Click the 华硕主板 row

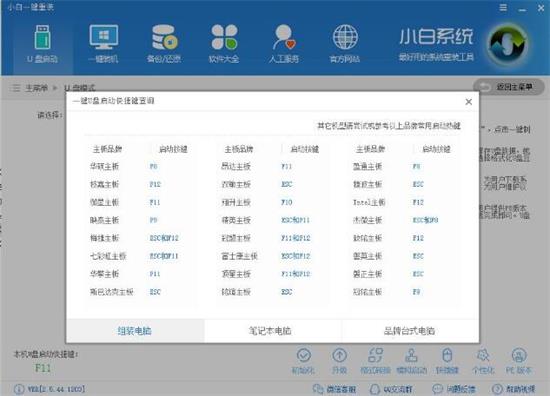140,166
